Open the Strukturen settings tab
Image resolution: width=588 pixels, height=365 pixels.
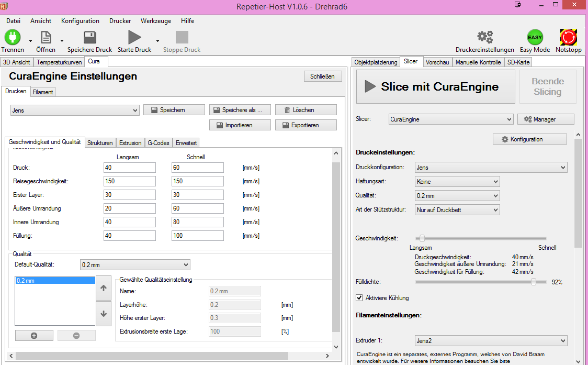coord(100,142)
